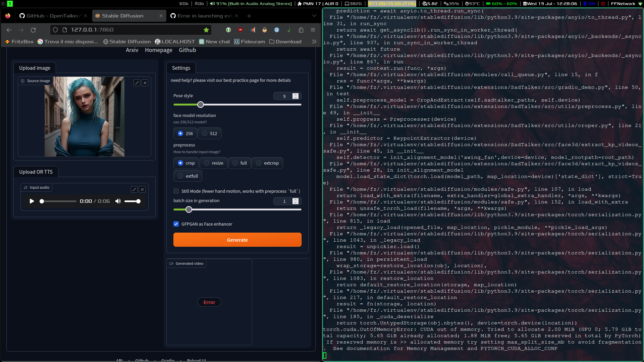Open the edit icon on Input audio
The width and height of the screenshot is (644, 362).
pos(134,189)
